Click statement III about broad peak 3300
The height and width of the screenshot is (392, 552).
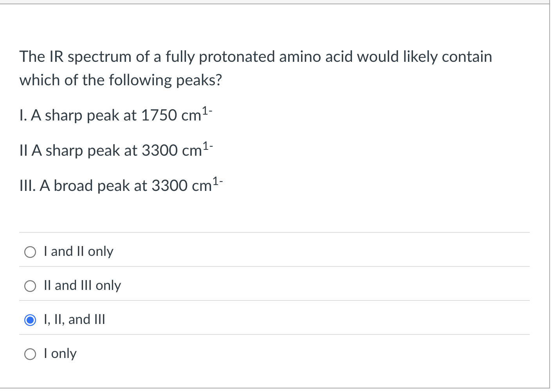tap(121, 185)
